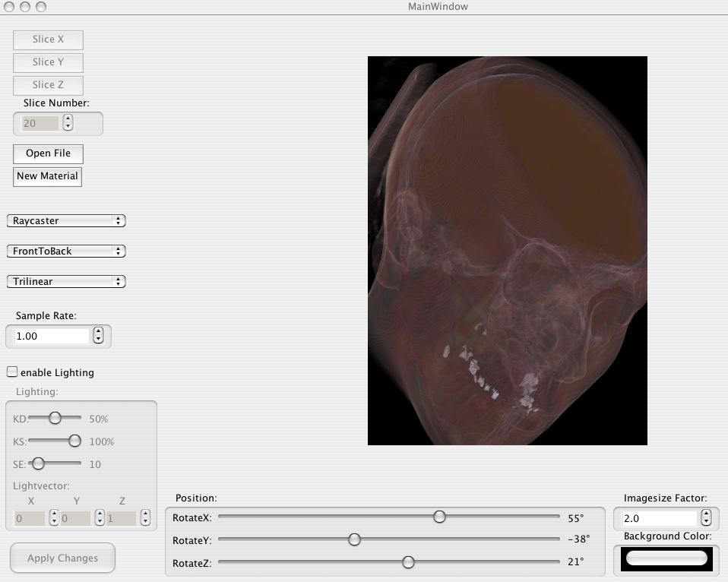728x582 pixels.
Task: Open a file with Open File button
Action: click(49, 153)
